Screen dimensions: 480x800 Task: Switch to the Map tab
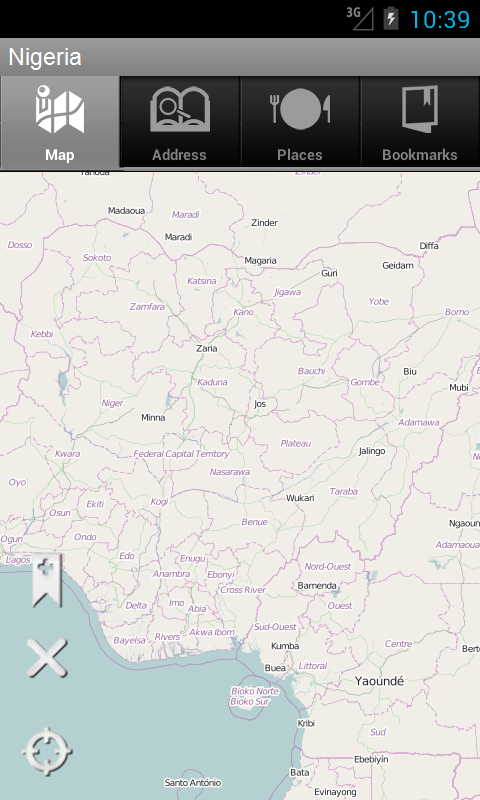(x=60, y=122)
